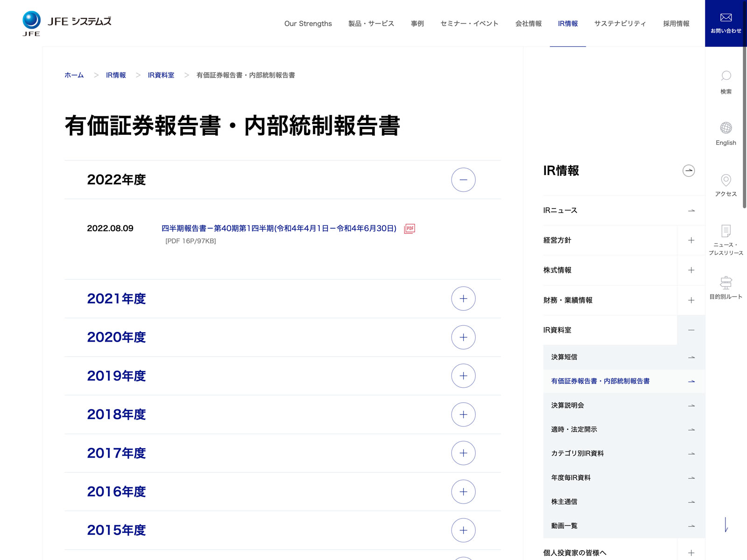Open 株主通信 sidebar link
This screenshot has width=747, height=560.
(x=564, y=502)
